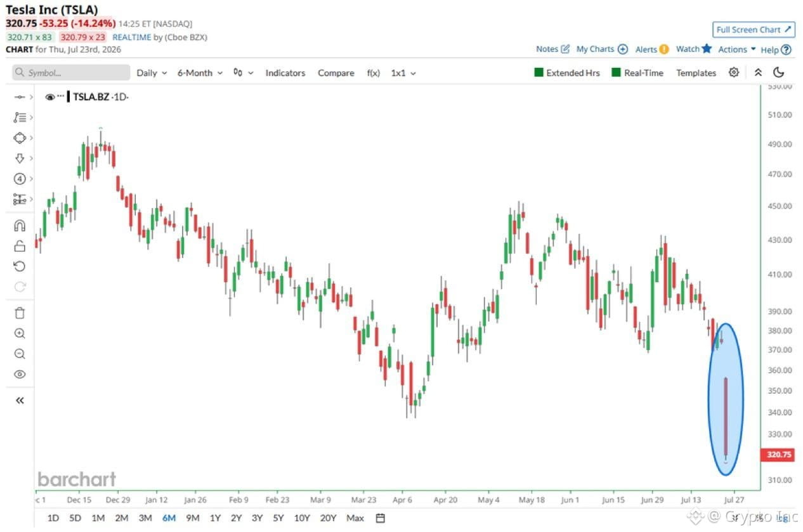Select the 2Y range tab
This screenshot has height=532, width=803.
(x=236, y=518)
